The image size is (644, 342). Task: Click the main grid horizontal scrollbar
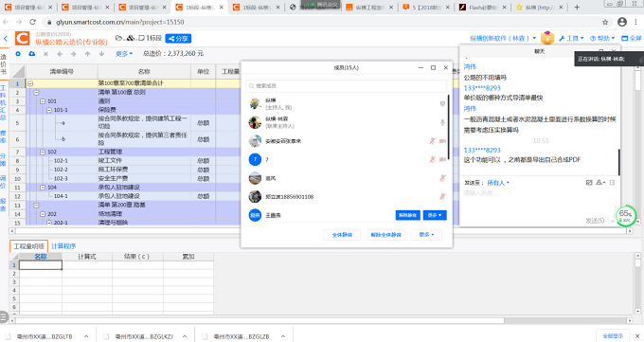click(x=320, y=231)
